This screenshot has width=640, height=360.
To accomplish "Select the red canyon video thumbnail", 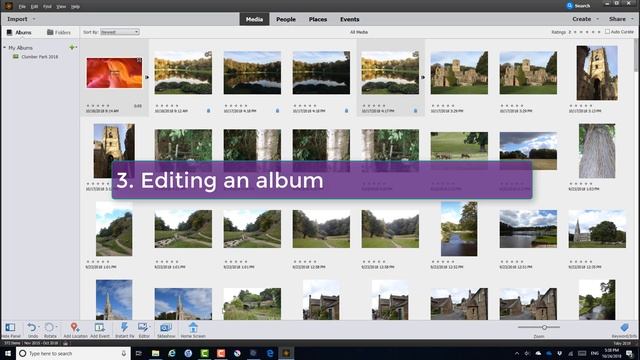I will click(114, 73).
